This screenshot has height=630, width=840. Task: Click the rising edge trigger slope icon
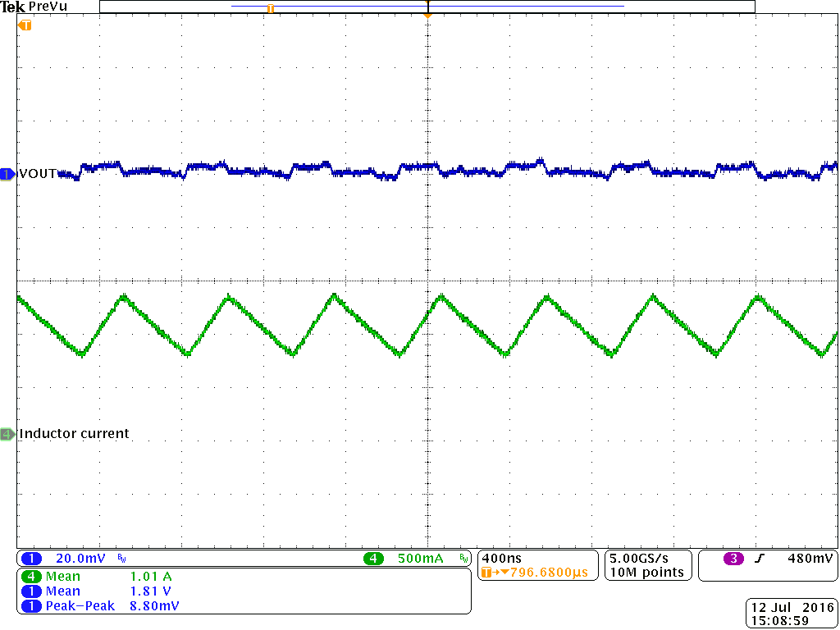(x=761, y=558)
